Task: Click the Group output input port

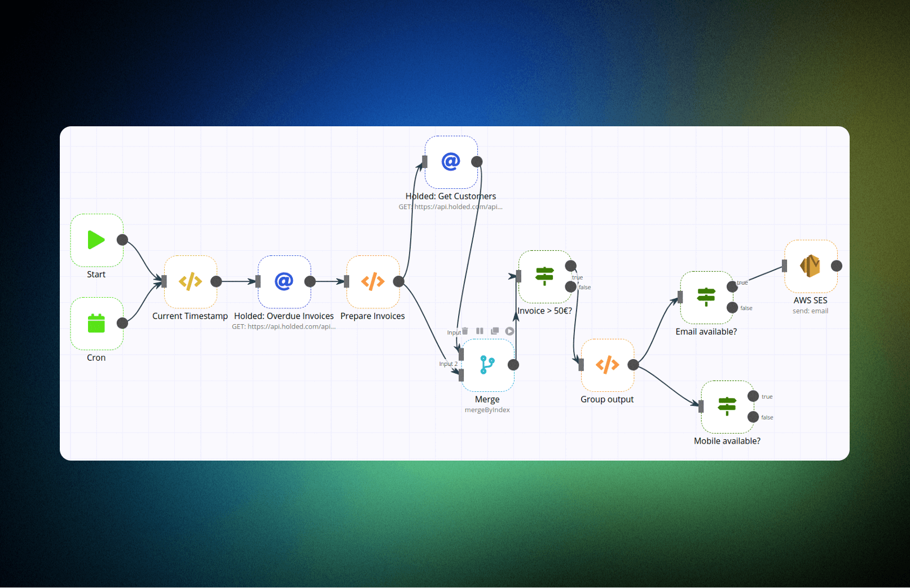Action: point(581,365)
